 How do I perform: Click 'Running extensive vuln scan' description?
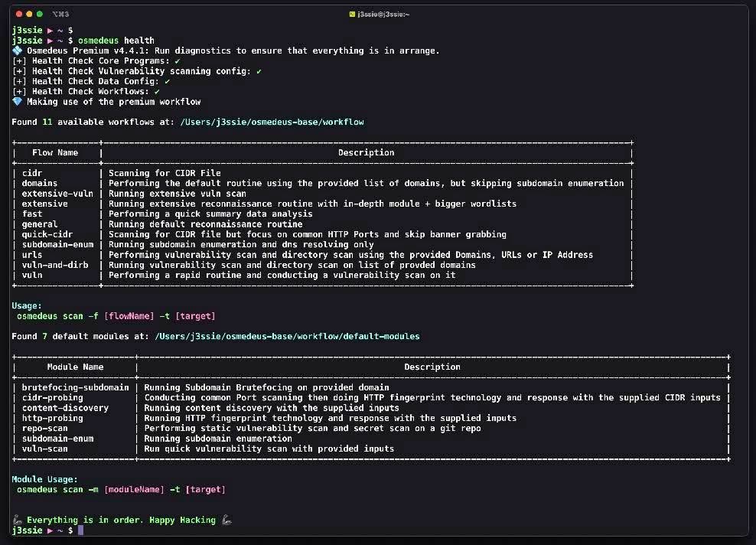(x=177, y=194)
